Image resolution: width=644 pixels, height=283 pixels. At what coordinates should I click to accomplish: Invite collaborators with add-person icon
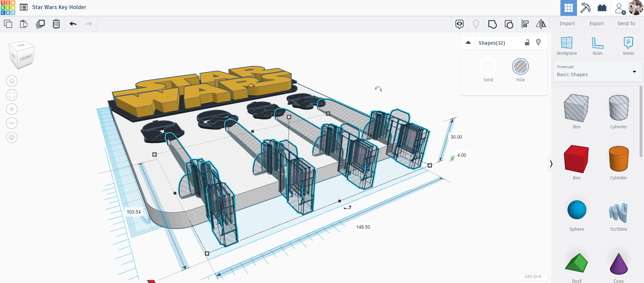620,8
